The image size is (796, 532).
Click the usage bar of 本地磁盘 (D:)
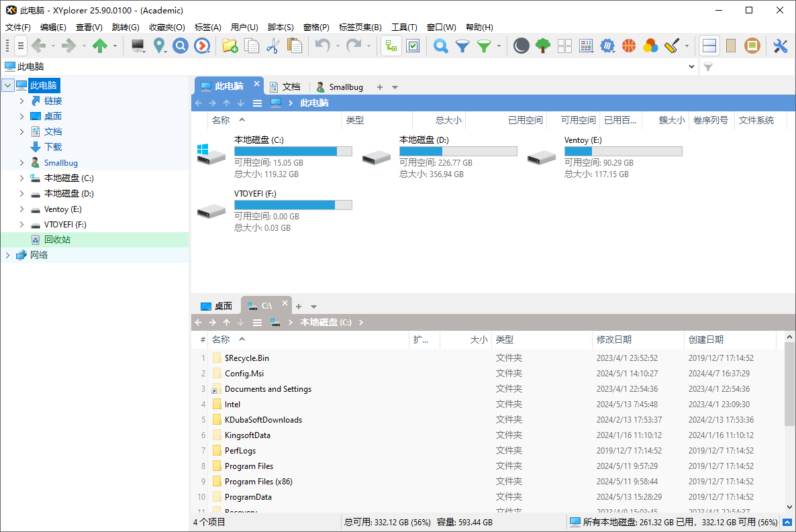point(458,151)
